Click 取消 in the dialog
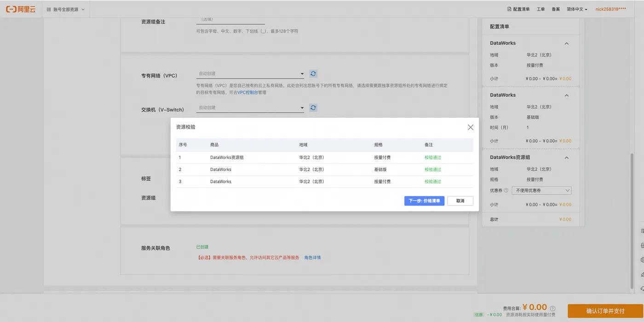 tap(460, 201)
